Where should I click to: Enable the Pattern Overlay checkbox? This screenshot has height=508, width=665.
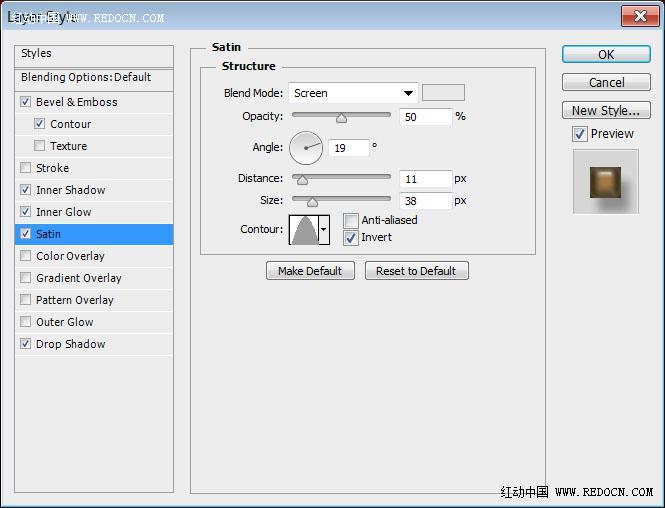pyautogui.click(x=25, y=300)
